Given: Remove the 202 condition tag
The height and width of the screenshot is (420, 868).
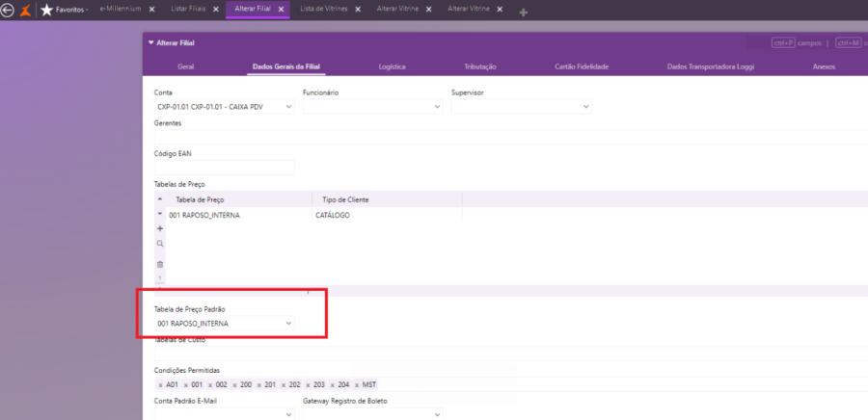Looking at the screenshot, I should 284,385.
